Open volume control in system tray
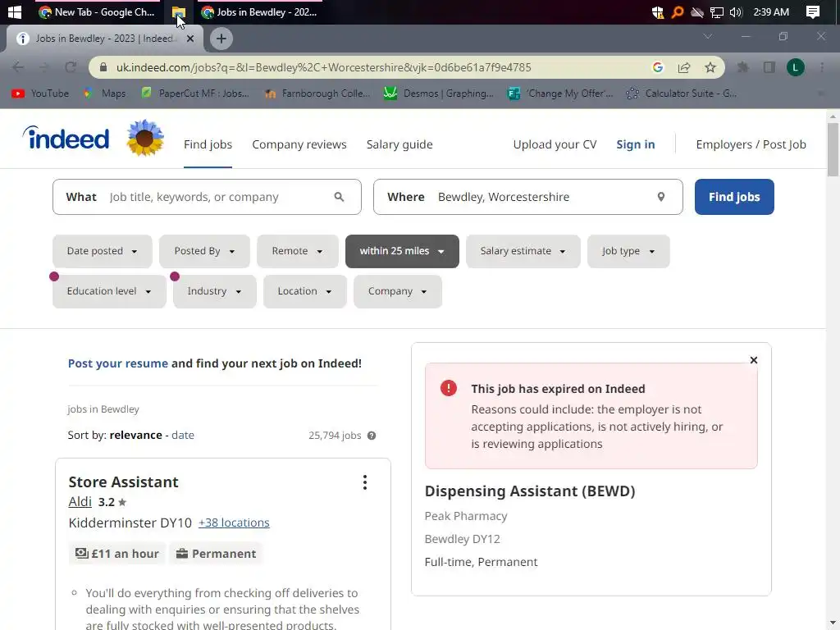Screen dimensions: 840x630 pyautogui.click(x=736, y=11)
